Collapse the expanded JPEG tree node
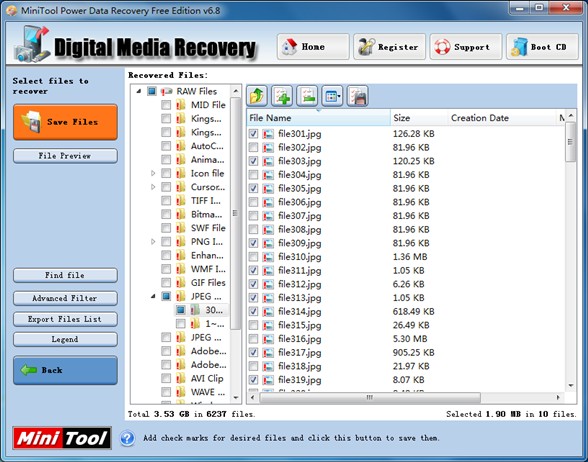Screen dimensions: 588x462 (153, 296)
